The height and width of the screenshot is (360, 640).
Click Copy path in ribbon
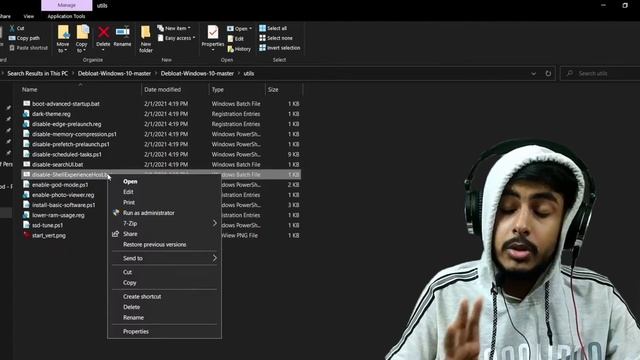pos(24,38)
